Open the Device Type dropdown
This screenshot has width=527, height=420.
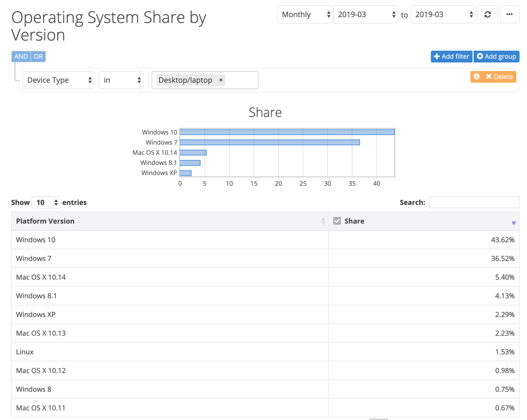[58, 80]
